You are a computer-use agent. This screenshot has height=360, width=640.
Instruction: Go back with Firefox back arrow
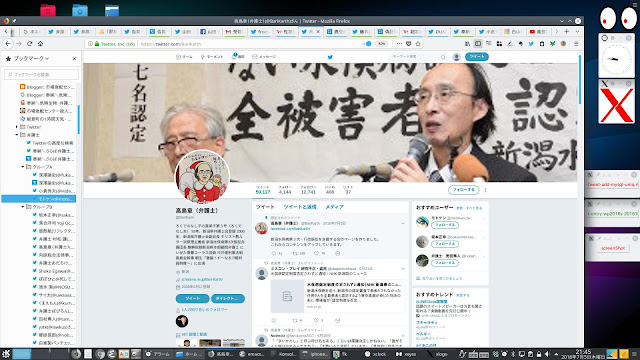(x=8, y=44)
